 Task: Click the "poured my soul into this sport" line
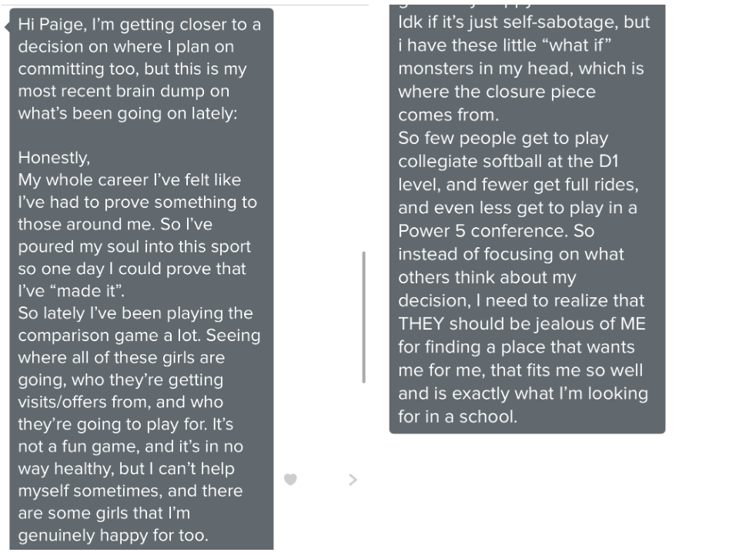134,246
